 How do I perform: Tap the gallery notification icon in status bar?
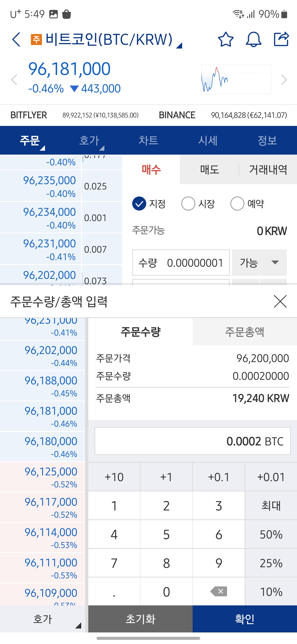[x=53, y=14]
